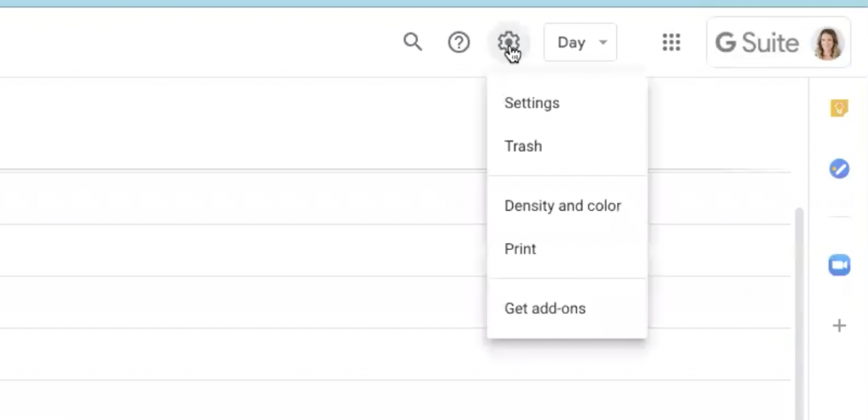Viewport: 868px width, 420px height.
Task: Click the search magnifier icon
Action: pos(413,42)
